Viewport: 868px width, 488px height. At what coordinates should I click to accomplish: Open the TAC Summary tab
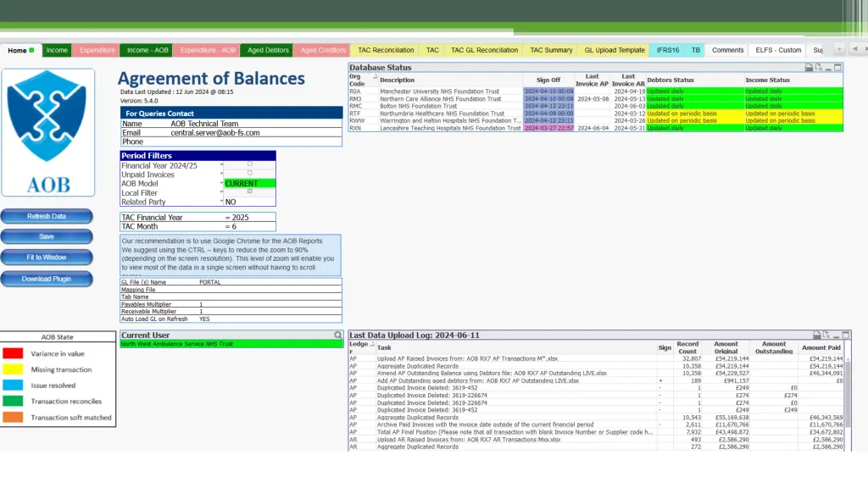[551, 50]
